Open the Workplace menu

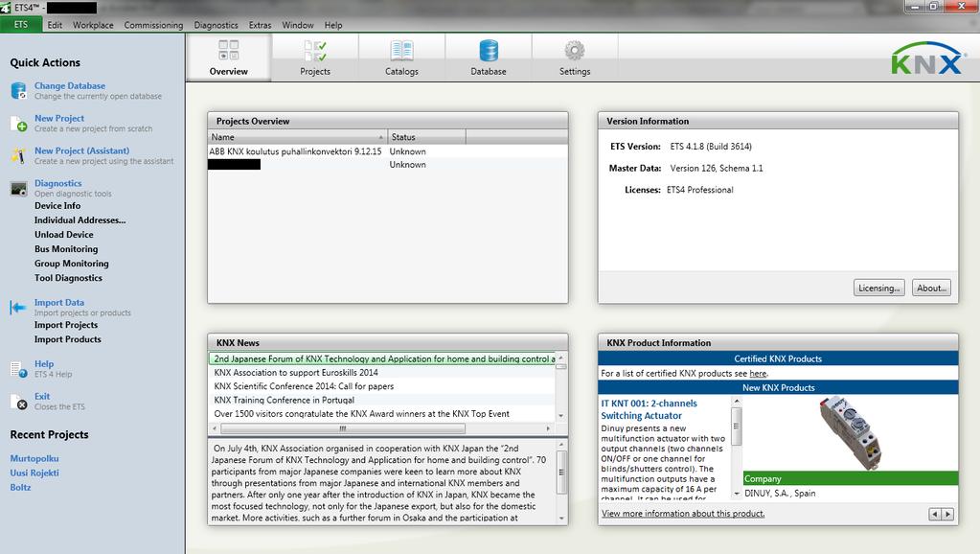coord(93,25)
